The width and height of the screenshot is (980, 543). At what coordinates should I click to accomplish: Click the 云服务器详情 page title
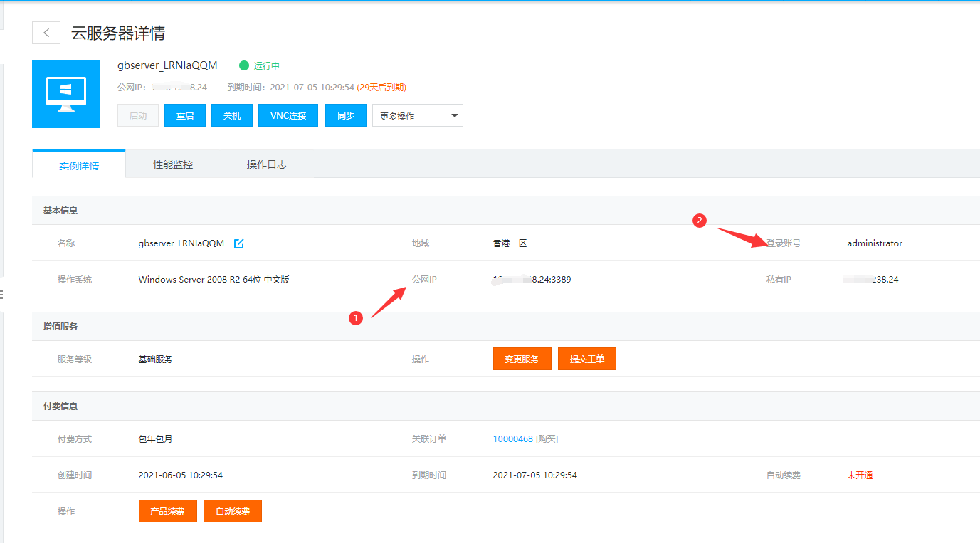click(118, 33)
